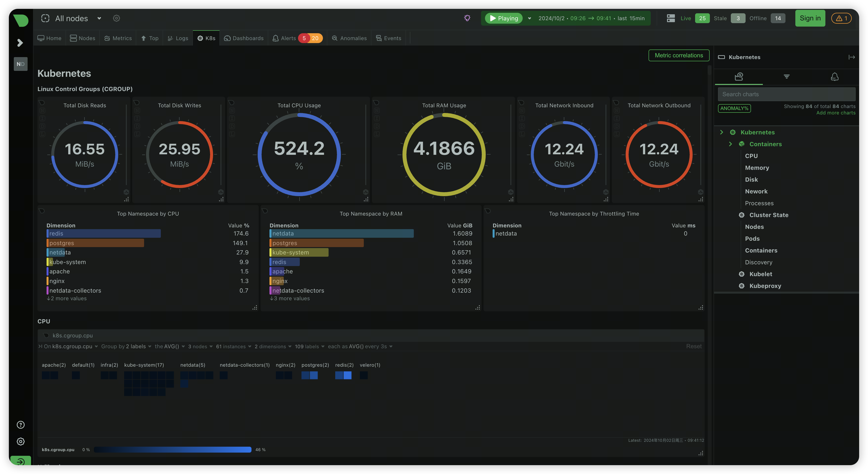
Task: Click anomaly hexagon icon on Total Network Outbound
Action: [x=701, y=192]
